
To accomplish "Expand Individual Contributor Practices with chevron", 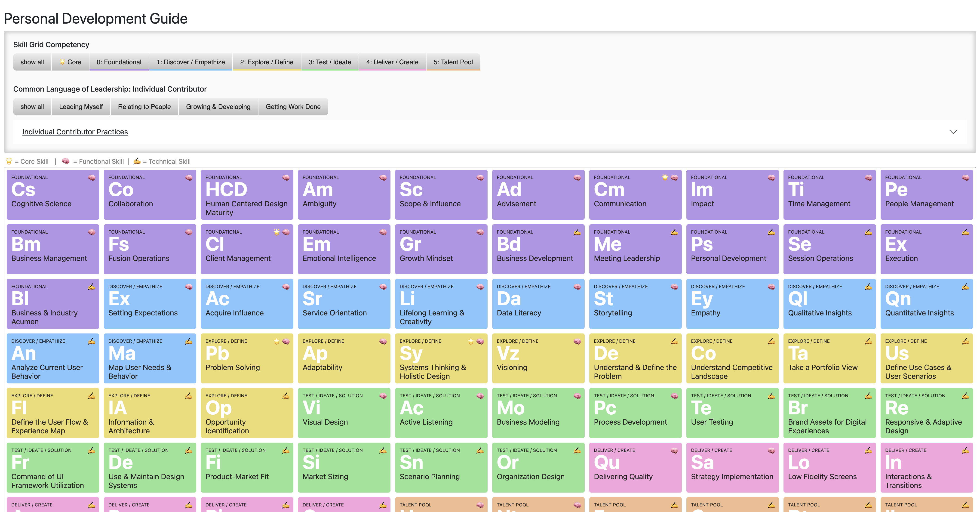I will coord(953,132).
